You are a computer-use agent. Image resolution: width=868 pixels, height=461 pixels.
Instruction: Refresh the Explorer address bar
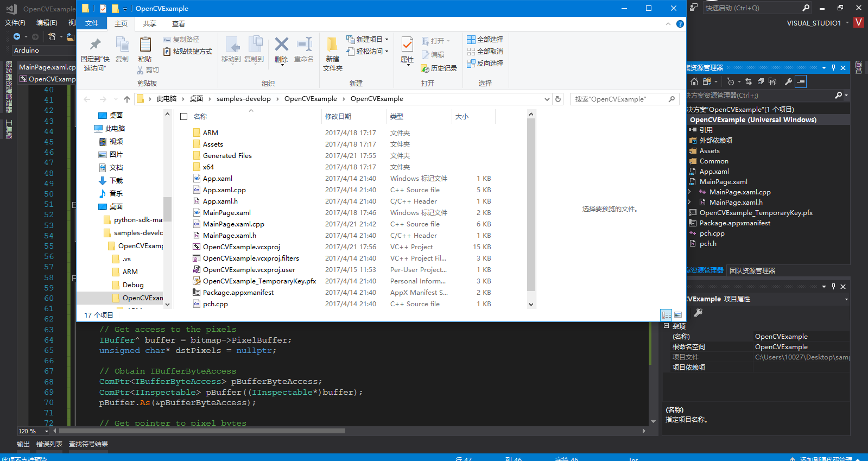[x=558, y=99]
